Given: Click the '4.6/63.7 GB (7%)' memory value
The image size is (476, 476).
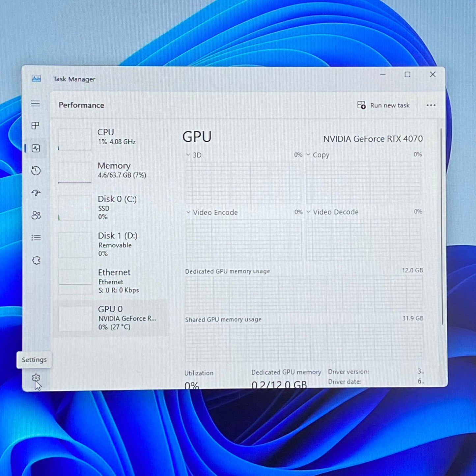Looking at the screenshot, I should pyautogui.click(x=122, y=175).
